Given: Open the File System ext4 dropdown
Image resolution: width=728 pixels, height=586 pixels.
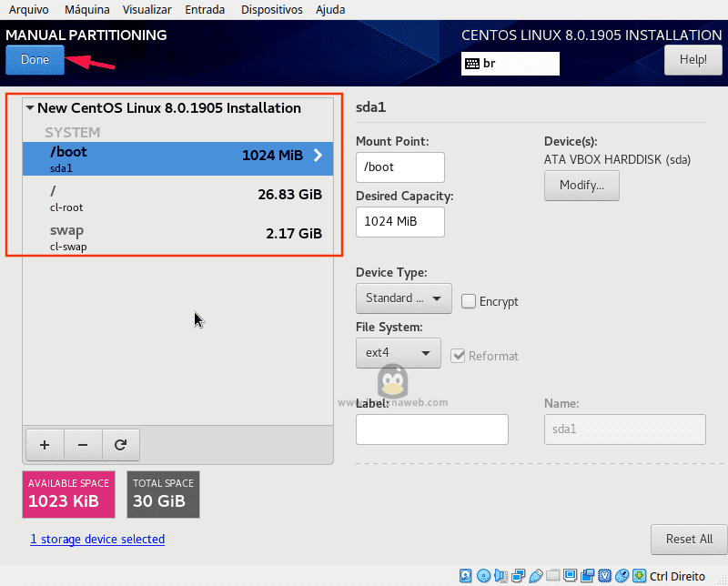Looking at the screenshot, I should pos(399,353).
